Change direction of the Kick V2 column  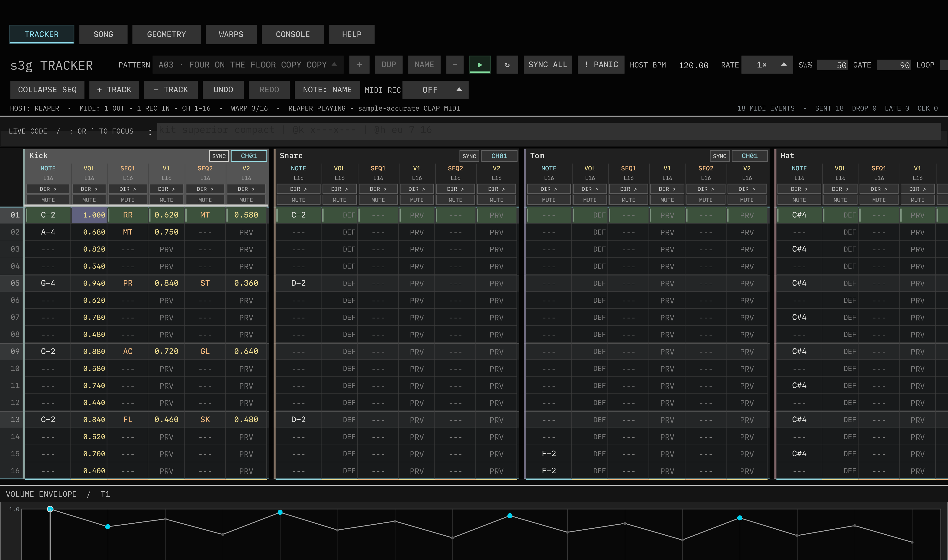(x=246, y=189)
